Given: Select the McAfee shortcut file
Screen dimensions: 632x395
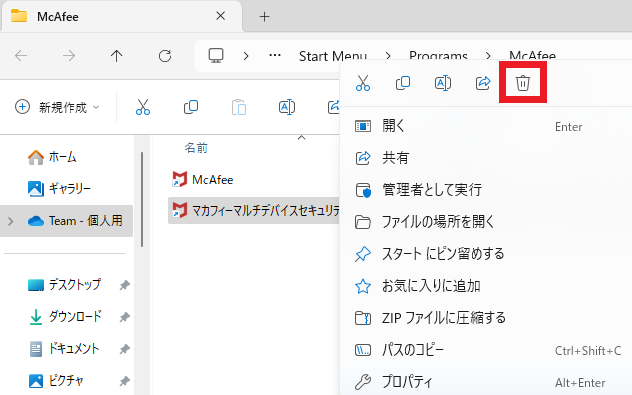Looking at the screenshot, I should (203, 179).
